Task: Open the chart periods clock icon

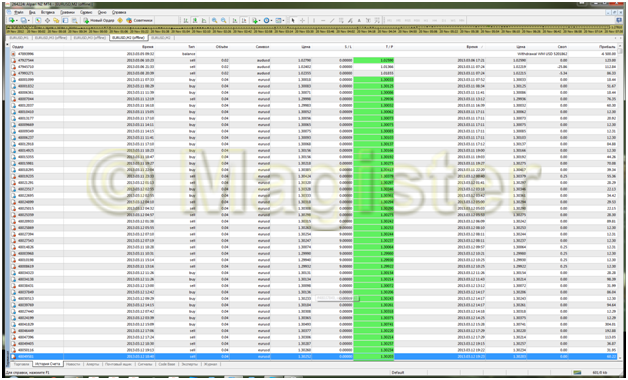Action: [266, 20]
